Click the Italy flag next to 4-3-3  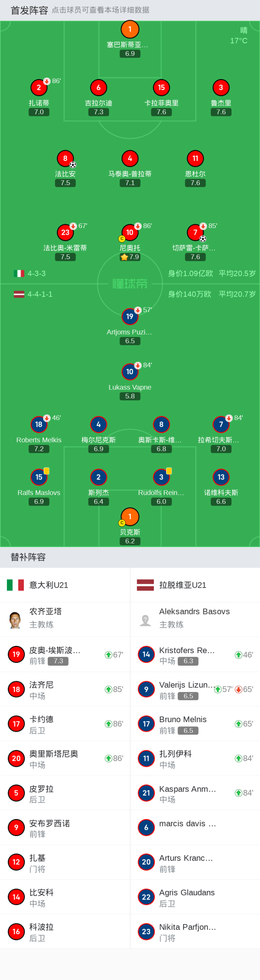pyautogui.click(x=19, y=274)
